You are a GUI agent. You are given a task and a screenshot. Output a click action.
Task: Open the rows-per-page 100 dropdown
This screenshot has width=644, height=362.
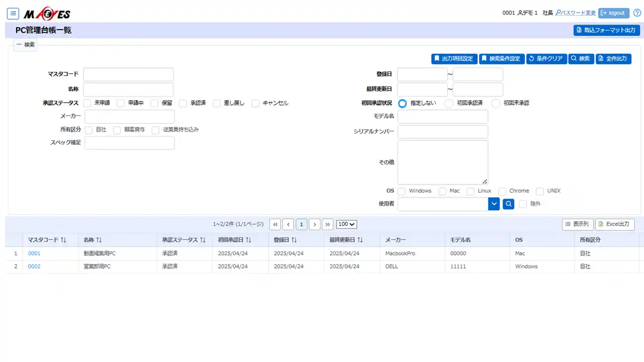pos(346,224)
